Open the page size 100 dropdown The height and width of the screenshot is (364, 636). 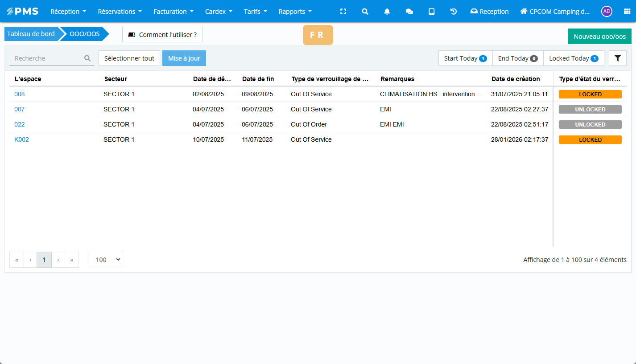tap(105, 260)
